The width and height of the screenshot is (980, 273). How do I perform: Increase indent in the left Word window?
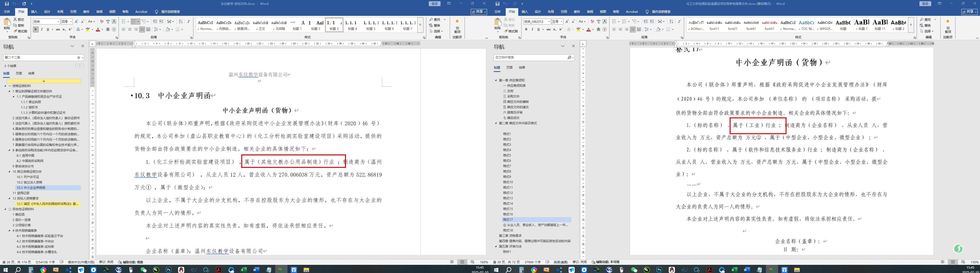coord(161,22)
